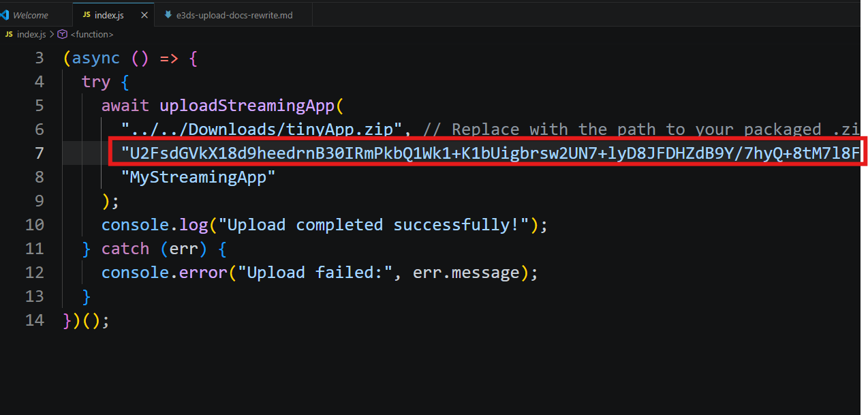Select line 7 via its line number
868x415 pixels.
coord(39,153)
